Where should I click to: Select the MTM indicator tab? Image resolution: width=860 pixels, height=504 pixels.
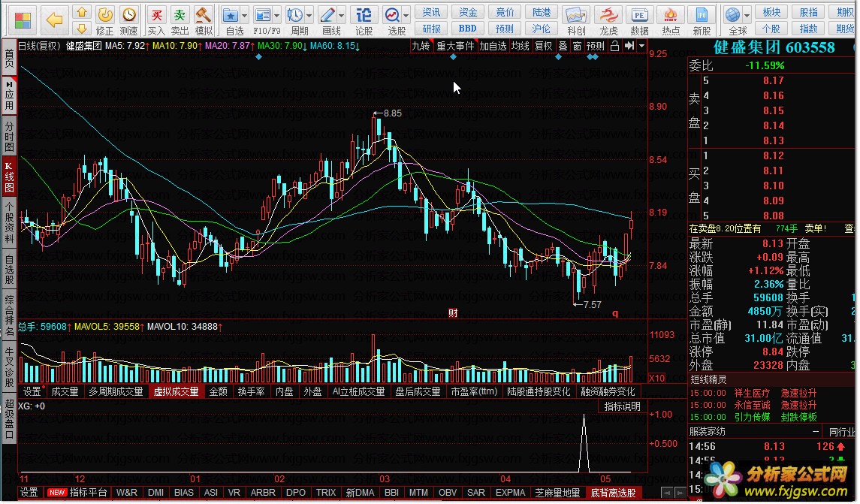coord(418,493)
